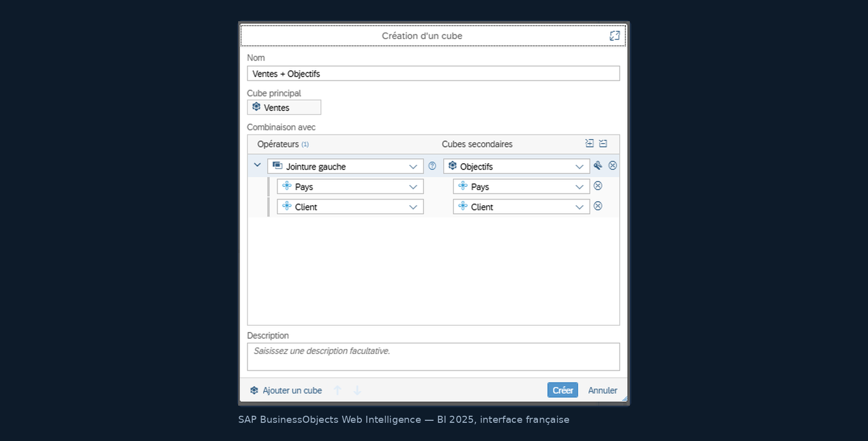Click the edit tool icon next to Objectifs
Screen dimensions: 868x441
pyautogui.click(x=598, y=166)
